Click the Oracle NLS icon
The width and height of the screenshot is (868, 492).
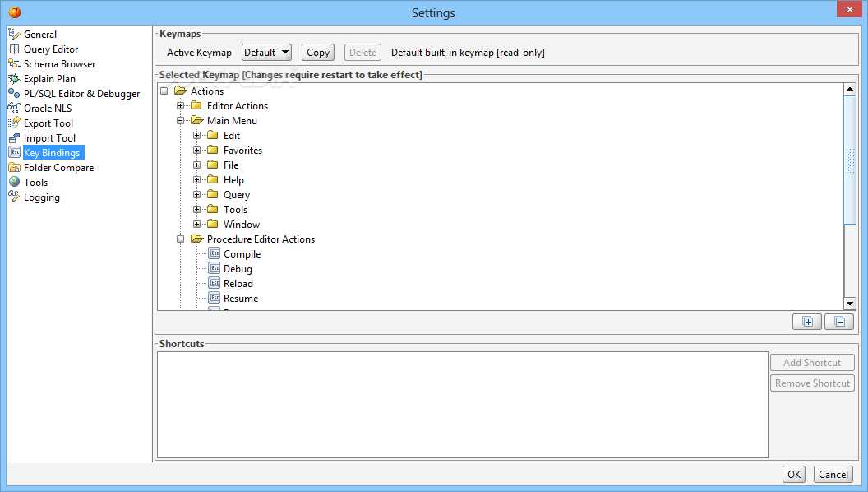click(x=15, y=108)
